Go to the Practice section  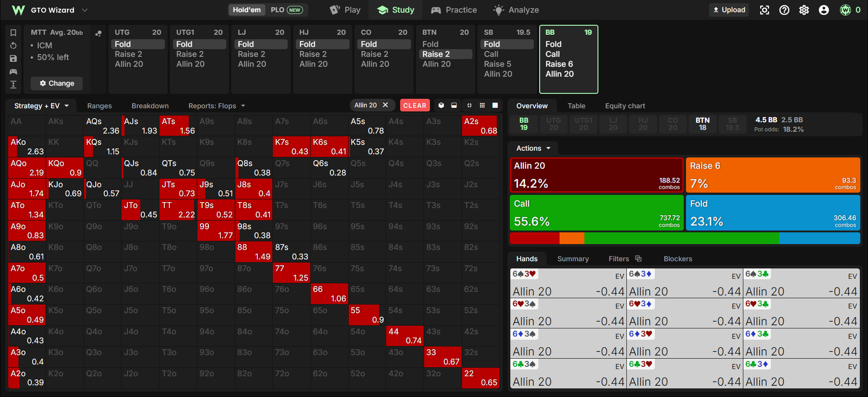[x=454, y=10]
